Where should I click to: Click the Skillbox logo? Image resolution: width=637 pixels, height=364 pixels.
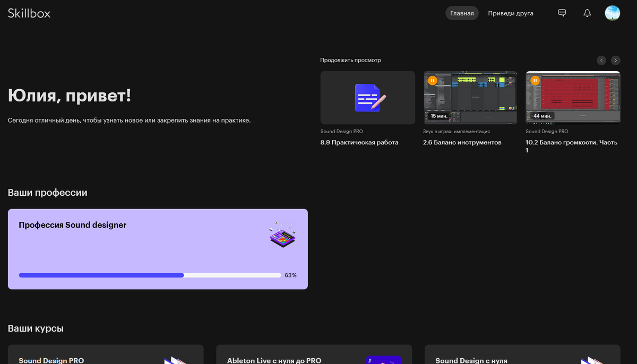point(29,13)
